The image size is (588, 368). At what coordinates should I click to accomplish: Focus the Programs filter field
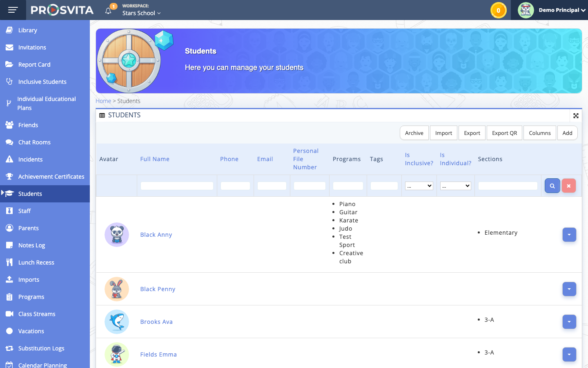click(x=348, y=186)
